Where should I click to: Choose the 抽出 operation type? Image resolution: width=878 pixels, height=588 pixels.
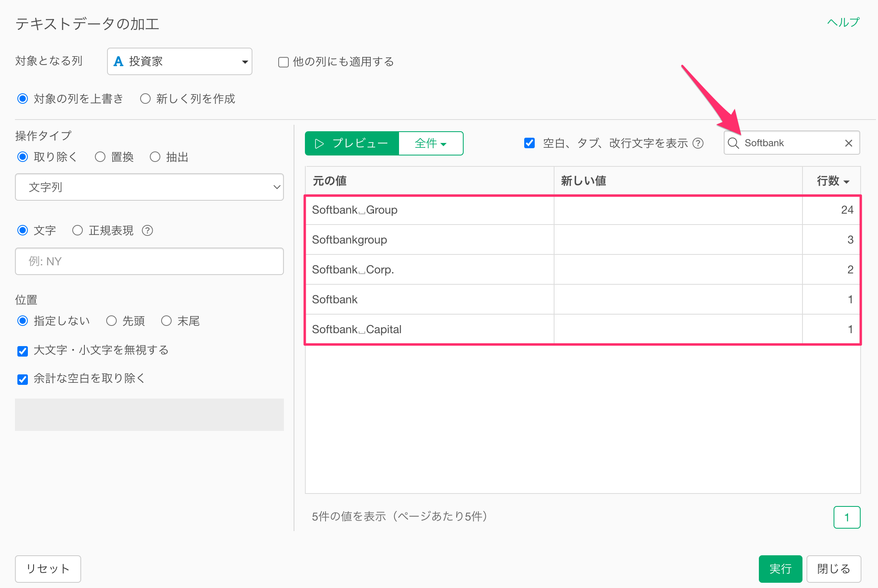[x=155, y=157]
